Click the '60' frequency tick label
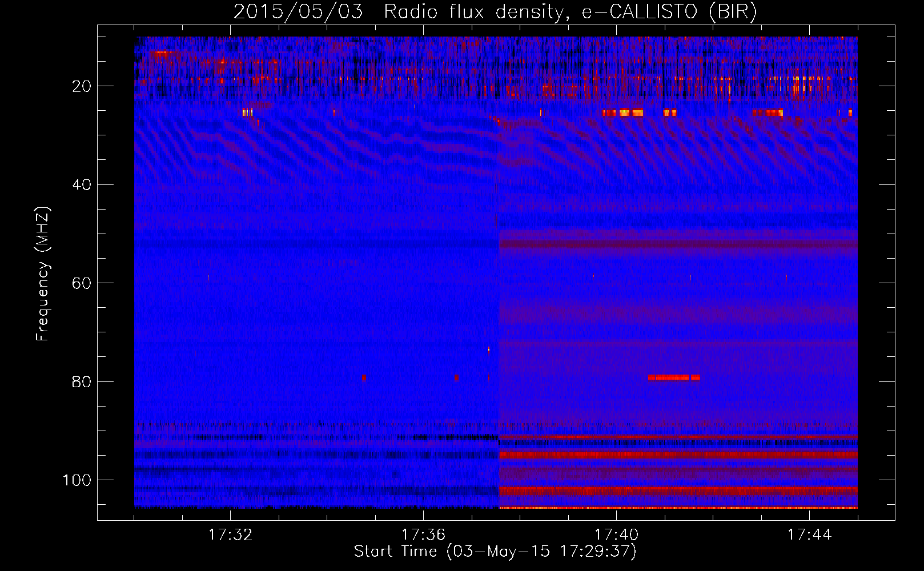The image size is (924, 571). coord(82,283)
